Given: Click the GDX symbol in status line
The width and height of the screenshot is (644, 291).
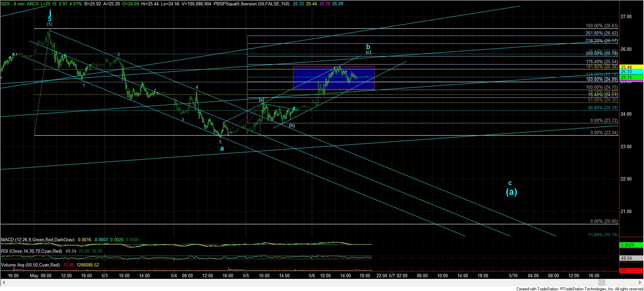Looking at the screenshot, I should tap(6, 3).
